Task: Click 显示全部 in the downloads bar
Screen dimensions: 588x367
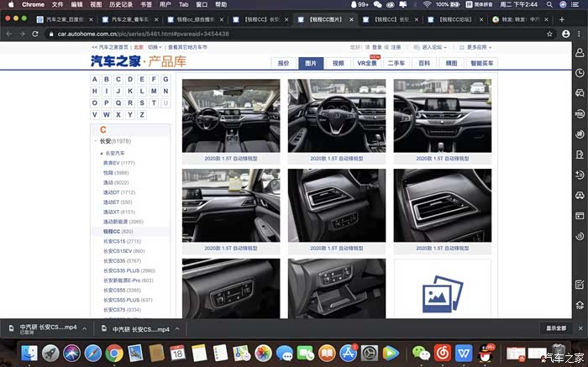Action: pyautogui.click(x=556, y=328)
